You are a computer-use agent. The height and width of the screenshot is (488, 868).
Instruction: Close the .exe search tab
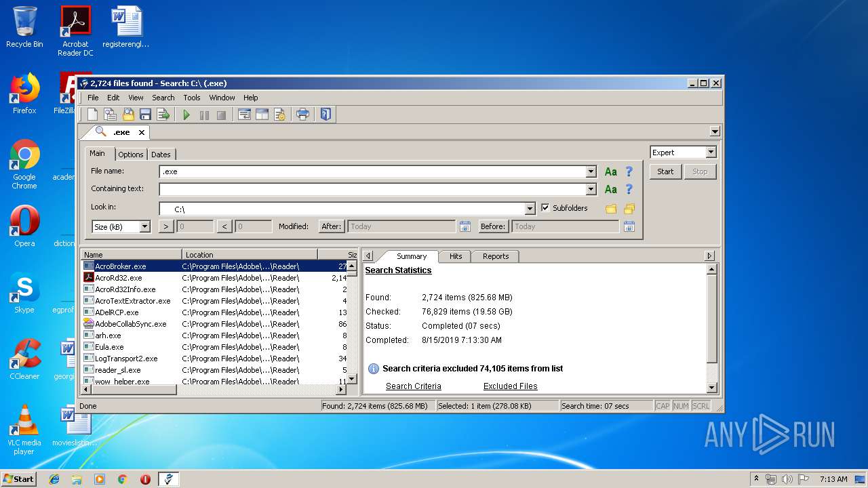point(142,132)
